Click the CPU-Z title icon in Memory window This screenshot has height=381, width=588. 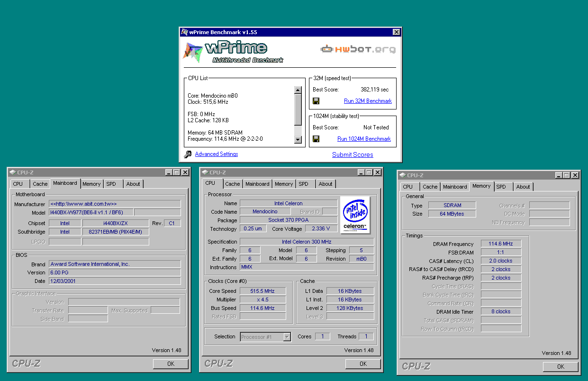point(402,175)
